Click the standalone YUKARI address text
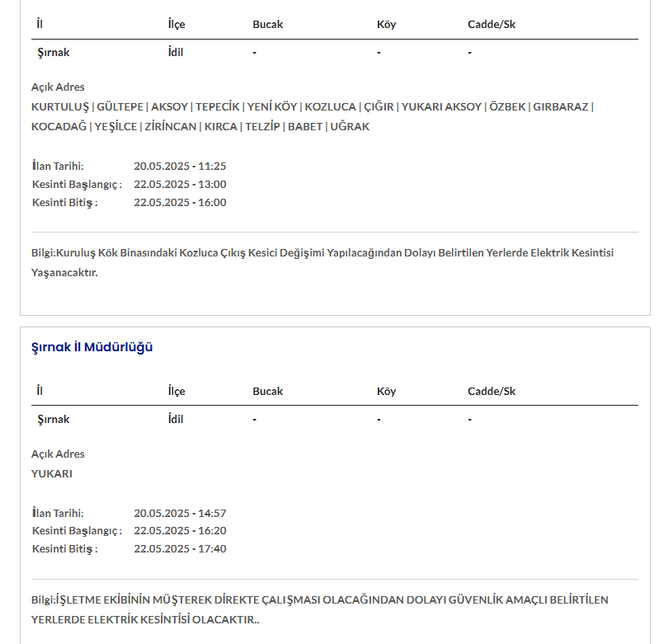Image resolution: width=668 pixels, height=644 pixels. [52, 473]
